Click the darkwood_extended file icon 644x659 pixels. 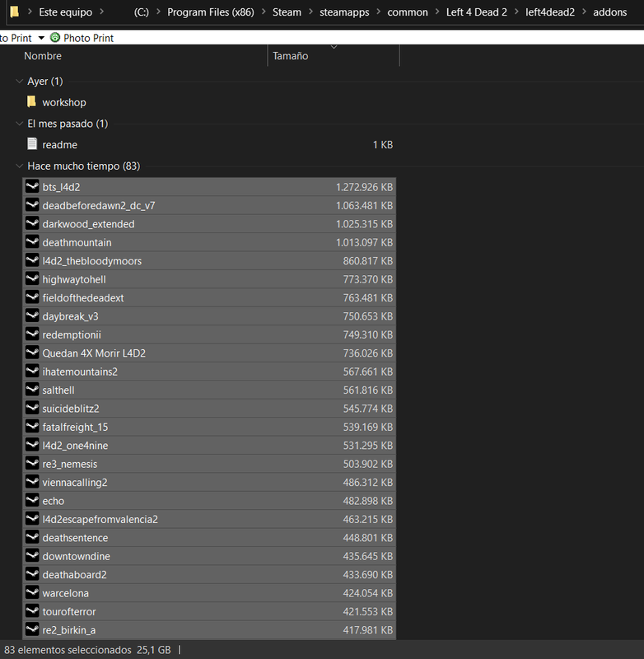[x=32, y=223]
